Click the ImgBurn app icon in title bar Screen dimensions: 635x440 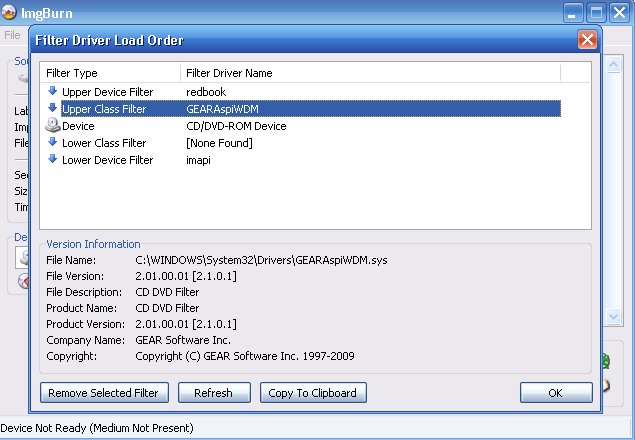pyautogui.click(x=7, y=13)
